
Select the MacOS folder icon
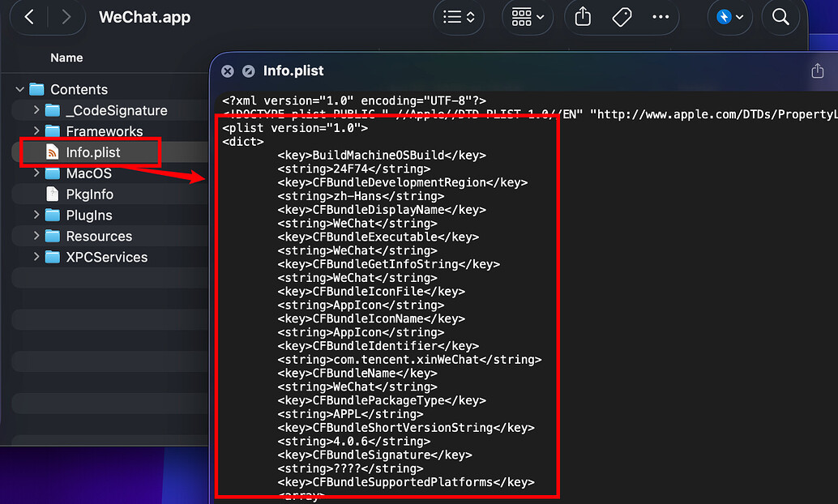click(53, 173)
